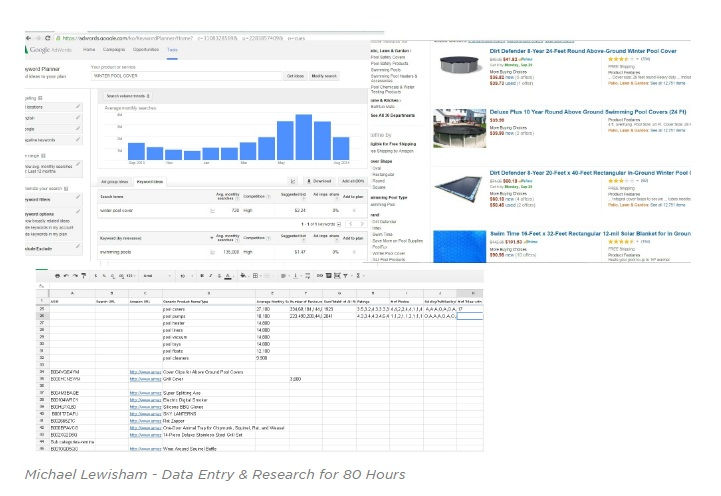Check the Rectangular cover shape filter on Amazon
The image size is (721, 496).
click(x=383, y=175)
